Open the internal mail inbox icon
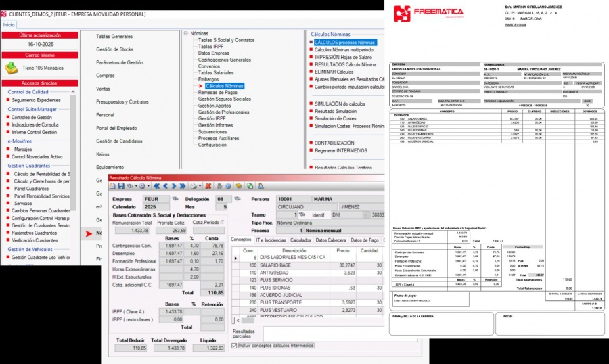The height and width of the screenshot is (364, 609). point(12,68)
